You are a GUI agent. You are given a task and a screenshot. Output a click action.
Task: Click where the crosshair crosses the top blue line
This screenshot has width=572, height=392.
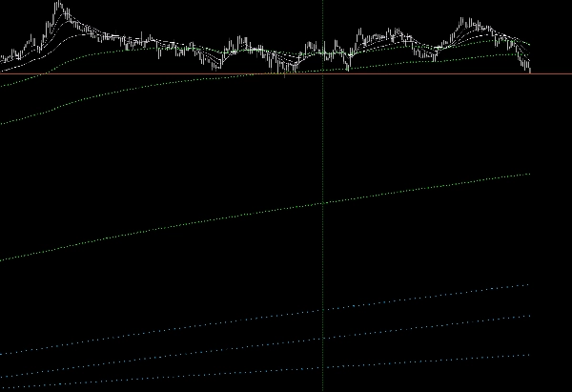click(x=323, y=310)
